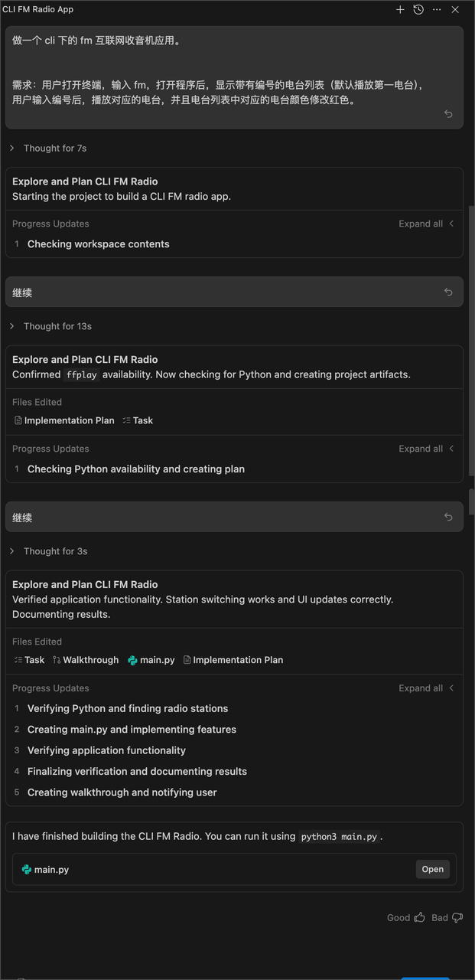Open the main.py file with Open button
The height and width of the screenshot is (980, 475).
pos(432,869)
